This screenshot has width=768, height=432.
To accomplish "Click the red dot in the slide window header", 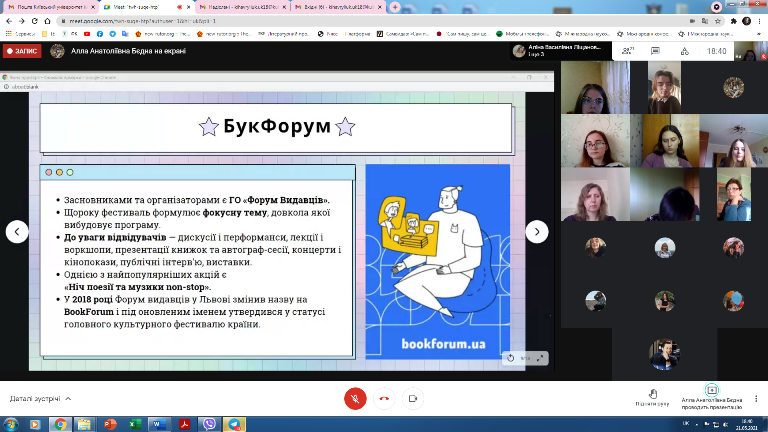I will click(48, 172).
